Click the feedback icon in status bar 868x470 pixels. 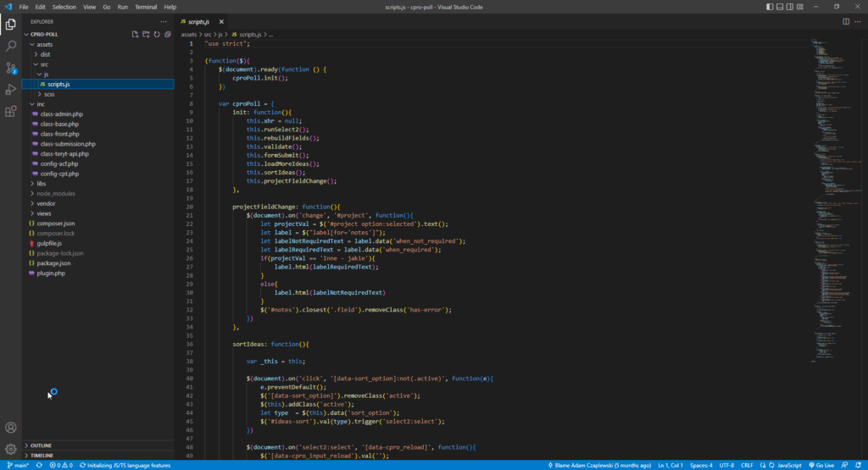tap(845, 465)
